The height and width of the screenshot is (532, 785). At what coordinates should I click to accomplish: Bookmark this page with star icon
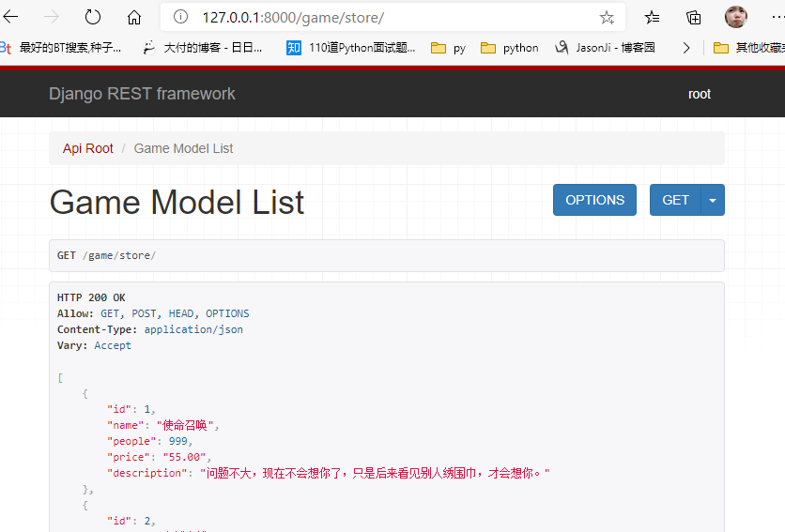[x=607, y=17]
